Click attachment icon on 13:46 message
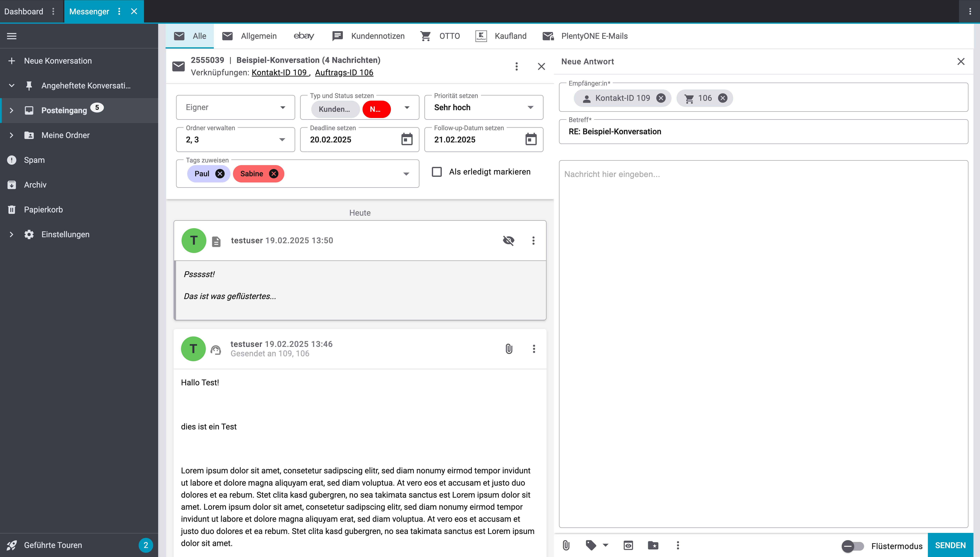980x557 pixels. pyautogui.click(x=509, y=349)
